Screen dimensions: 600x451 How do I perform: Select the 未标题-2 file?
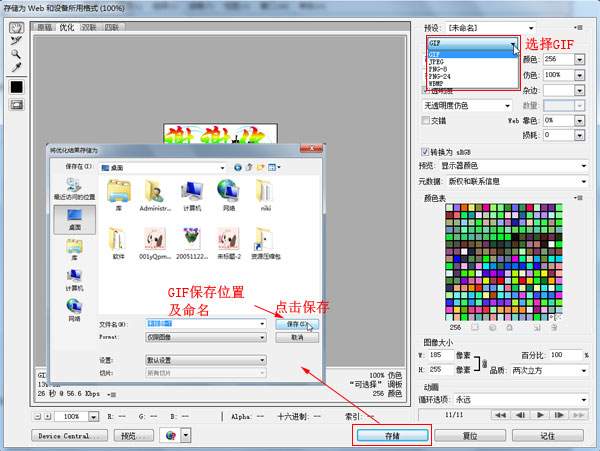coord(229,243)
